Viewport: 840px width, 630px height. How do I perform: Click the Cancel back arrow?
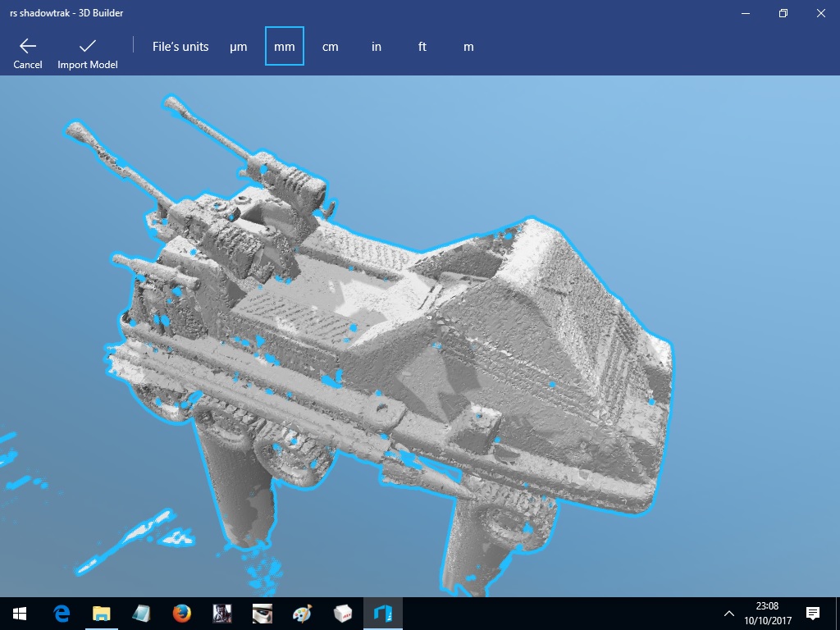pyautogui.click(x=27, y=53)
